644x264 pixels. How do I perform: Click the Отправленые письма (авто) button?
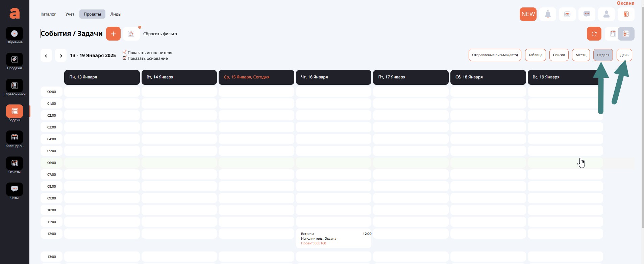pyautogui.click(x=495, y=55)
